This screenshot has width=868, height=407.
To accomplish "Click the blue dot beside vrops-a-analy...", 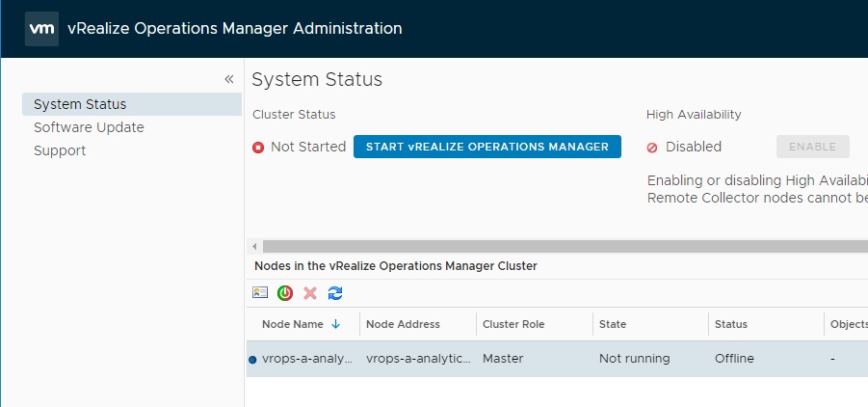I will click(x=253, y=360).
